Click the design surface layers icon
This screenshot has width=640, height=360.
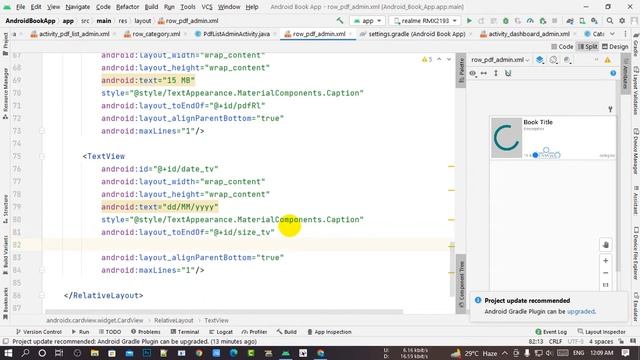[540, 60]
